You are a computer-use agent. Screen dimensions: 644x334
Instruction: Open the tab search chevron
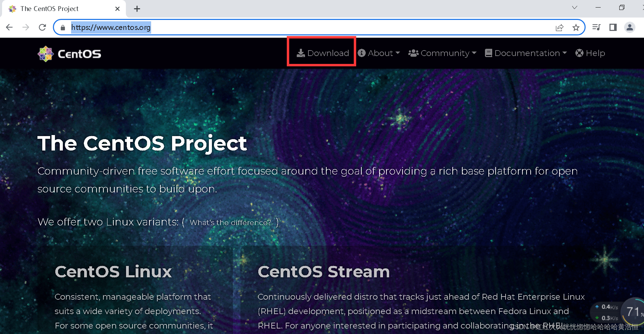575,8
